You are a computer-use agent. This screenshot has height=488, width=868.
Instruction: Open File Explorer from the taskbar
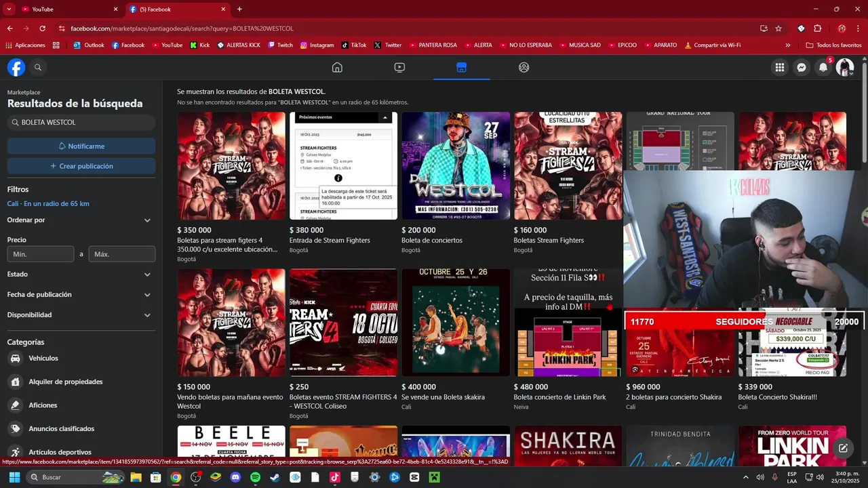click(136, 477)
